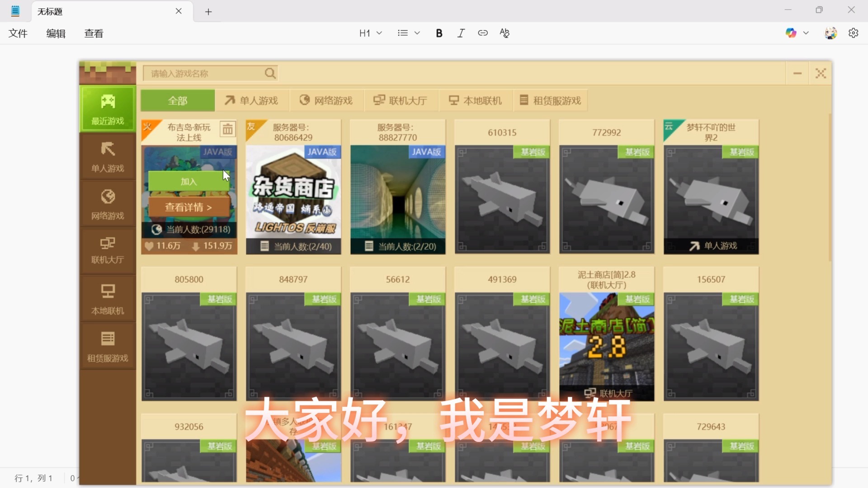
Task: Add a new tab in Notepad
Action: tap(208, 12)
